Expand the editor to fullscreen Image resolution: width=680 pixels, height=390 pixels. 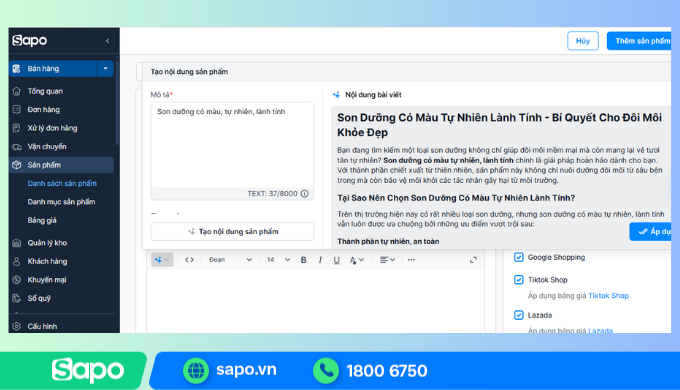click(473, 260)
